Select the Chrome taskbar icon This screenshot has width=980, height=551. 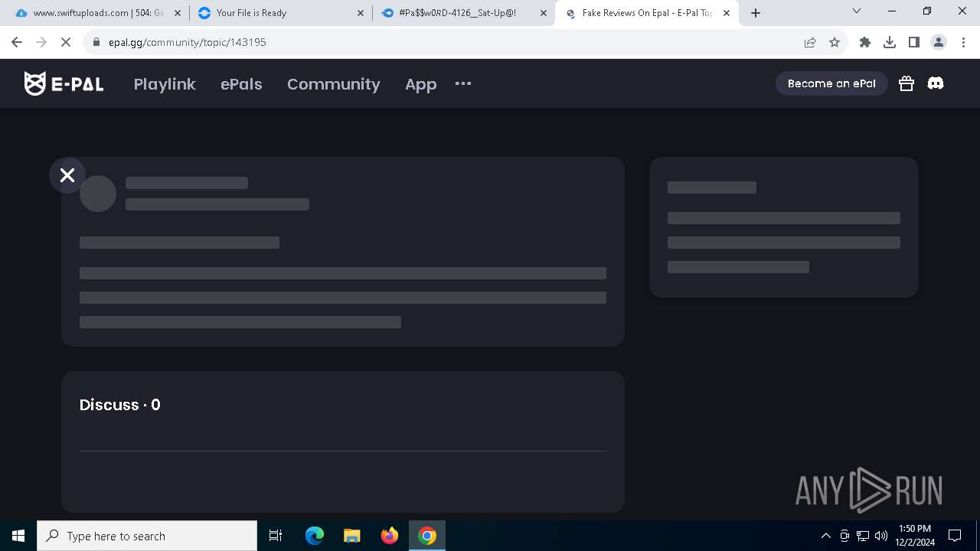click(427, 536)
